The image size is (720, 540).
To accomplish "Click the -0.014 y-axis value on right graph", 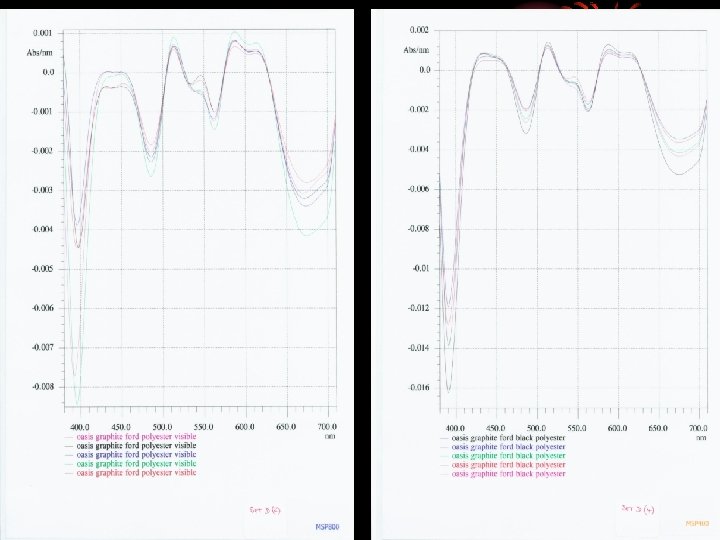I will [x=419, y=348].
